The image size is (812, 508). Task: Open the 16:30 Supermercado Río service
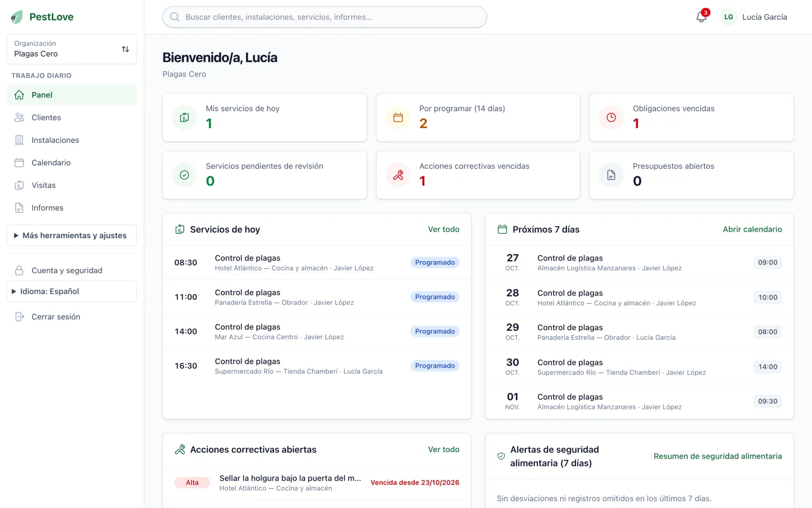(317, 366)
